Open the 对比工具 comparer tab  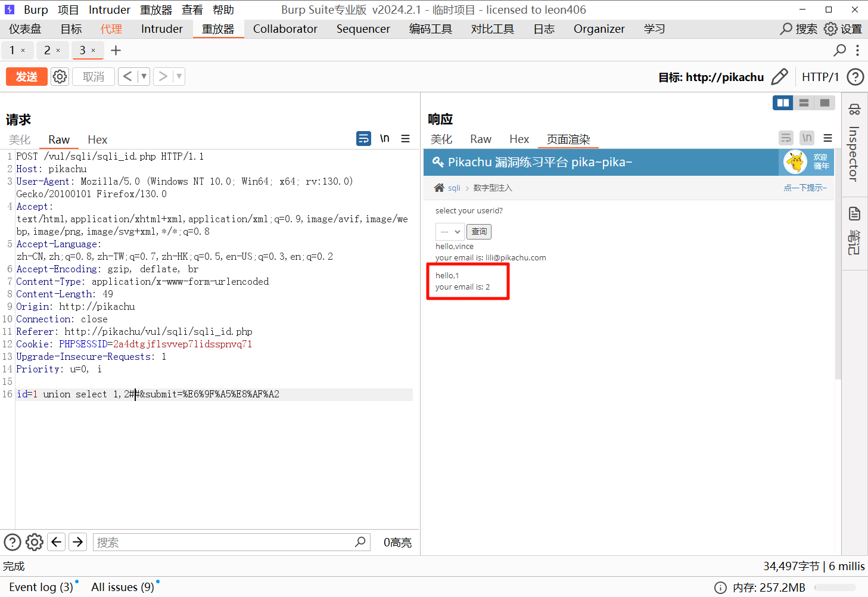click(x=493, y=29)
